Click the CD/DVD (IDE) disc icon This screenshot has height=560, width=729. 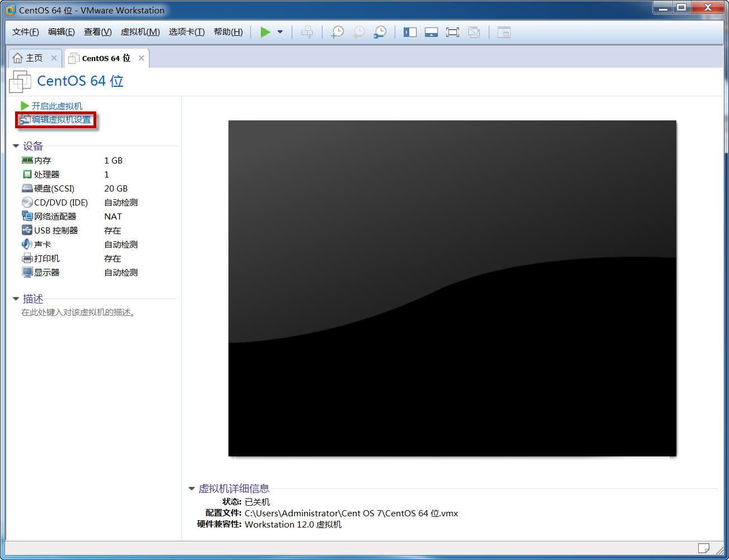pos(27,202)
